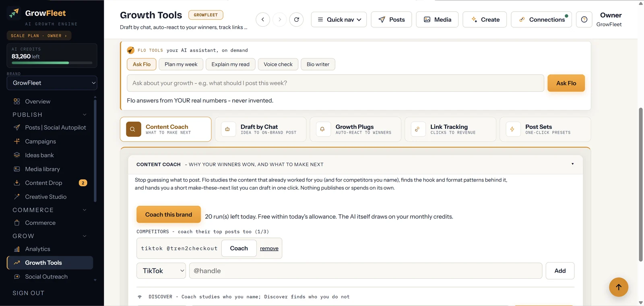Switch to the Growth Plugs tab
Image resolution: width=644 pixels, height=306 pixels.
(355, 129)
